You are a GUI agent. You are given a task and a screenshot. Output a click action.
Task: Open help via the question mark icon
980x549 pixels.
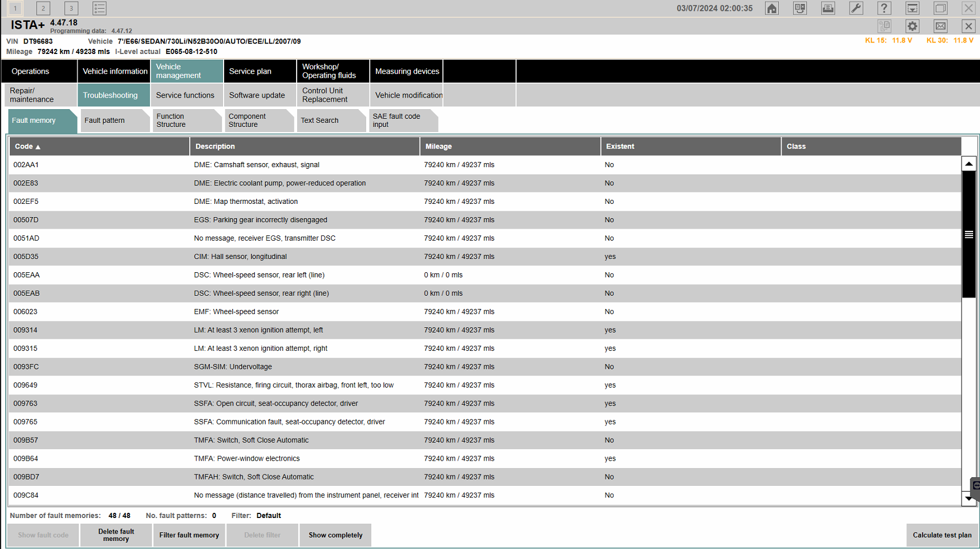[884, 9]
